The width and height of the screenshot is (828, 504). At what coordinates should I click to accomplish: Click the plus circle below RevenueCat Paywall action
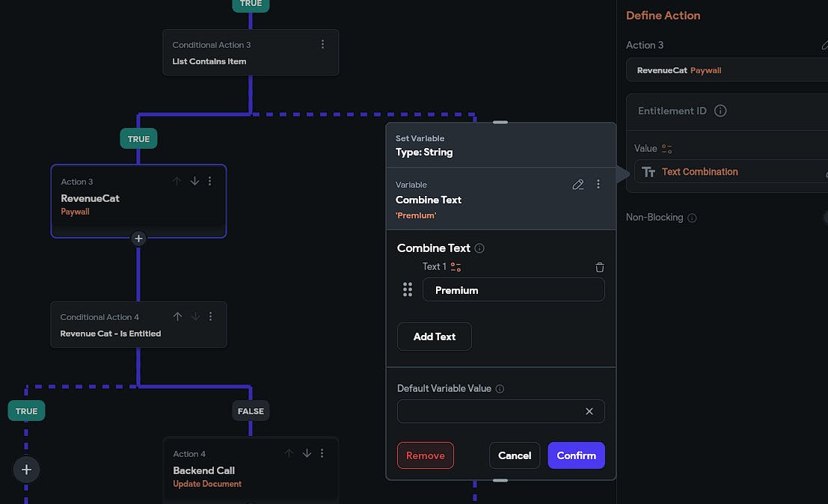(x=138, y=239)
